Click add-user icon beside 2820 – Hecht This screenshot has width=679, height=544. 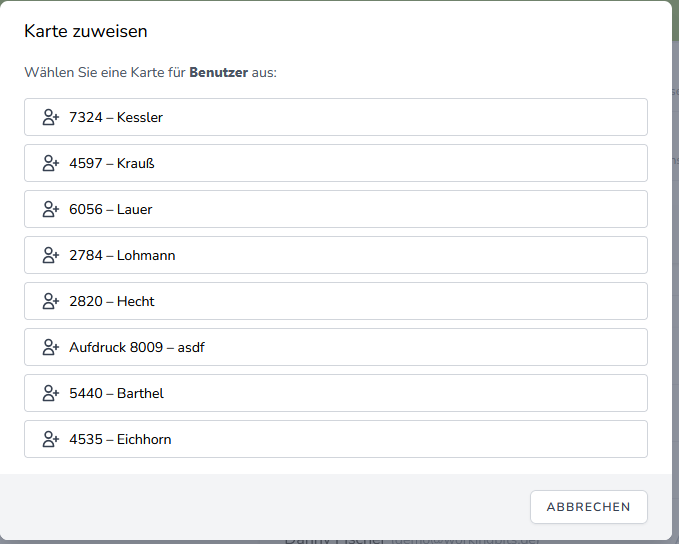(x=51, y=301)
